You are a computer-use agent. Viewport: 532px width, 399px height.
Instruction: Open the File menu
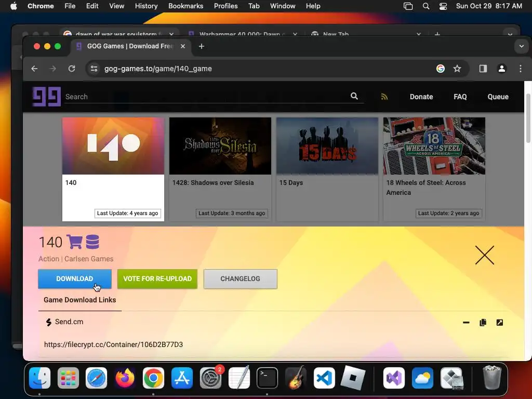tap(70, 6)
